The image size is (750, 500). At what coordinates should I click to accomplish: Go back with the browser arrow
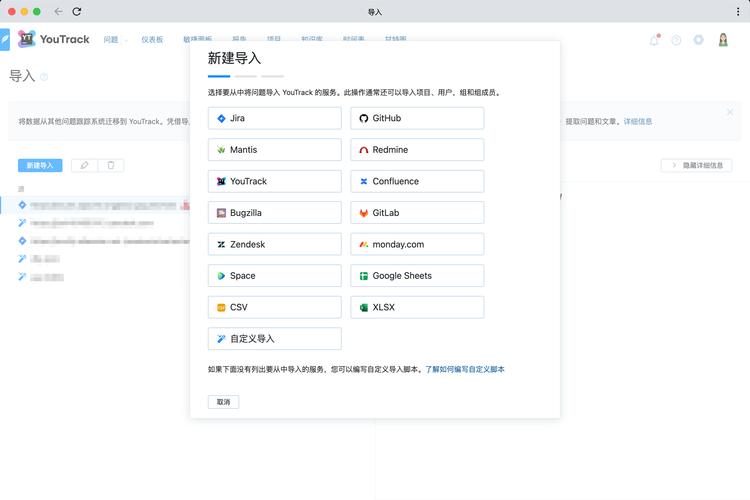pos(58,11)
